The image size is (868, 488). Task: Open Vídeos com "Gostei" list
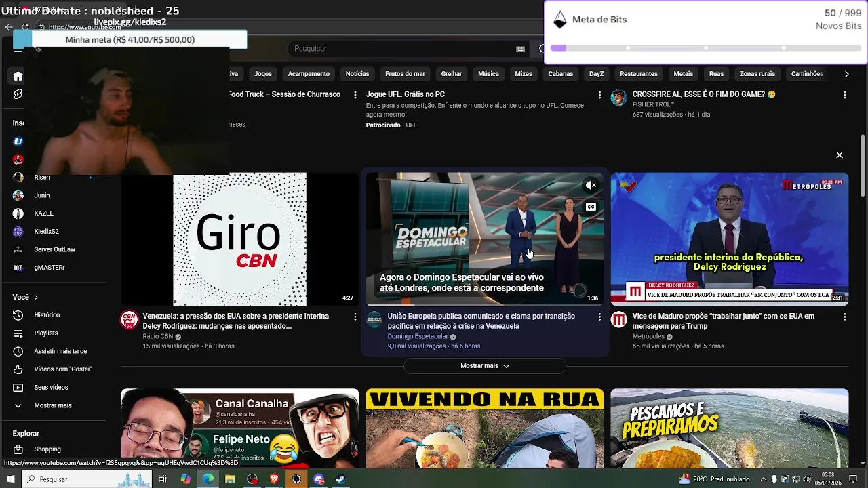(x=62, y=369)
